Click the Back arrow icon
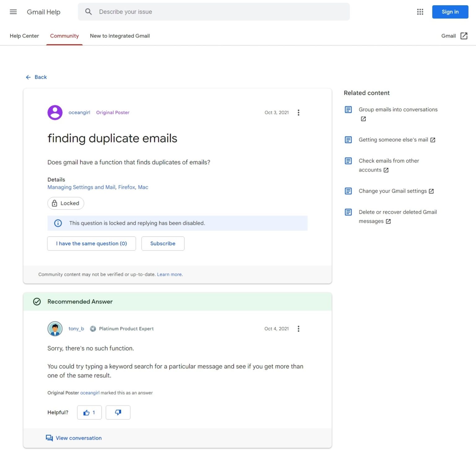The height and width of the screenshot is (458, 476). pyautogui.click(x=28, y=77)
